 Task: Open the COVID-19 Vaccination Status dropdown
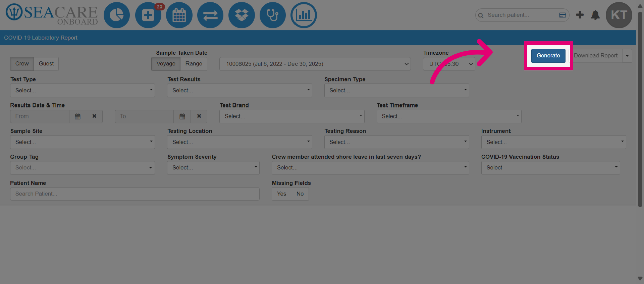(x=551, y=168)
